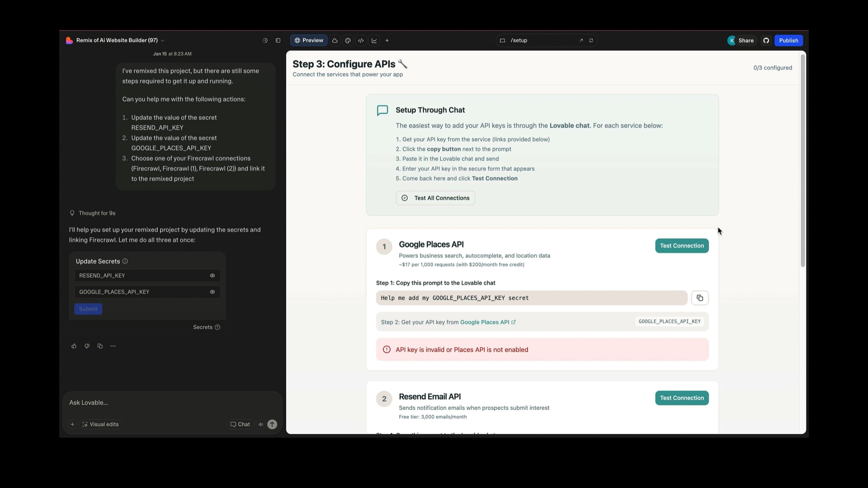Click Test All Connections

click(435, 198)
